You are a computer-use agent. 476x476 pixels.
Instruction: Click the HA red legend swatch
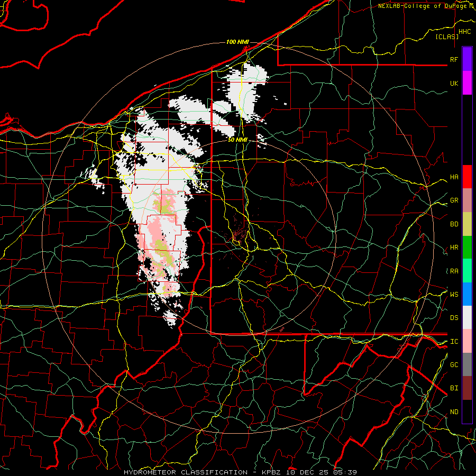coord(467,177)
